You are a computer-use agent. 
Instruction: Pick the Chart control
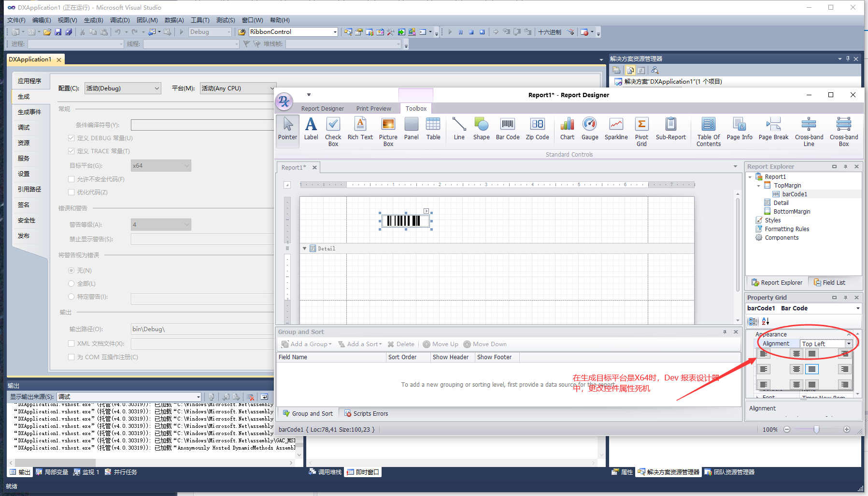(x=567, y=129)
